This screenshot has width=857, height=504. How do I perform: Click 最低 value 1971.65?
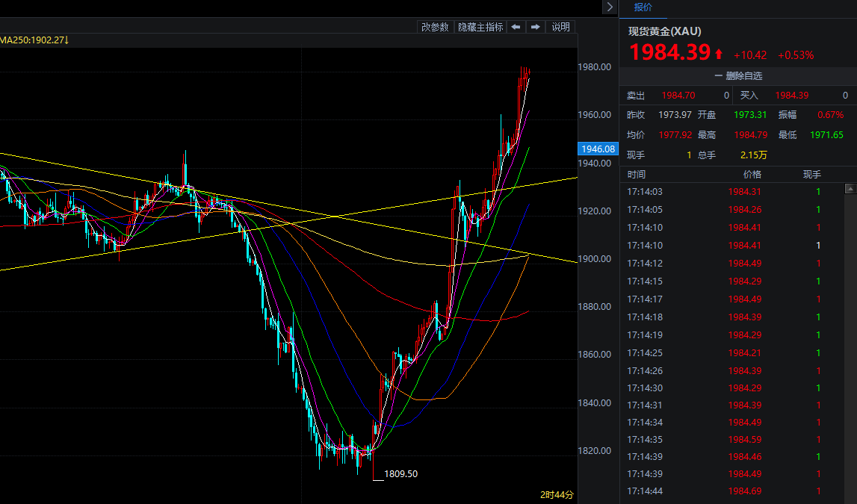pos(826,135)
